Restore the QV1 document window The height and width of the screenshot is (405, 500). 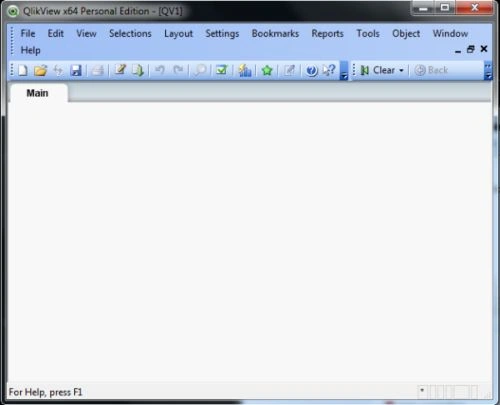pyautogui.click(x=471, y=49)
